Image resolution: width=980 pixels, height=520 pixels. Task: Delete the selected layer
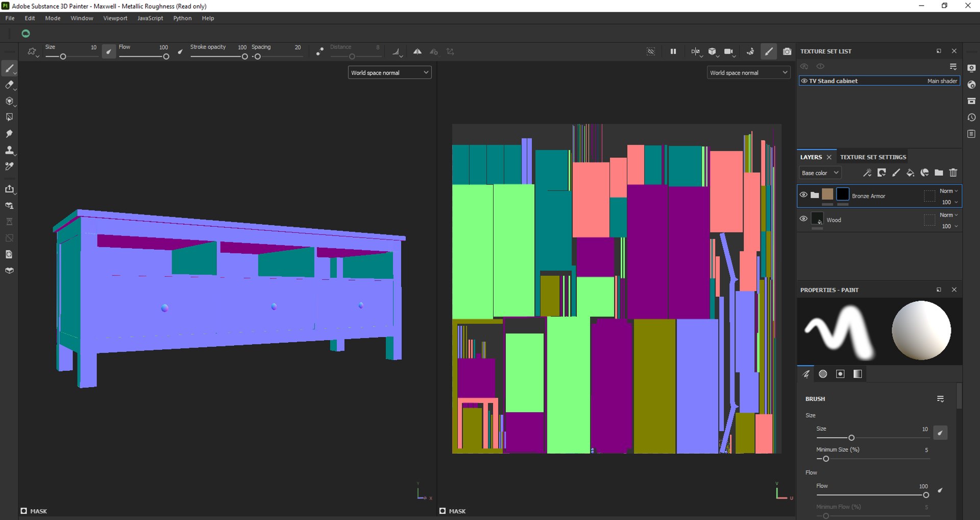pos(953,173)
